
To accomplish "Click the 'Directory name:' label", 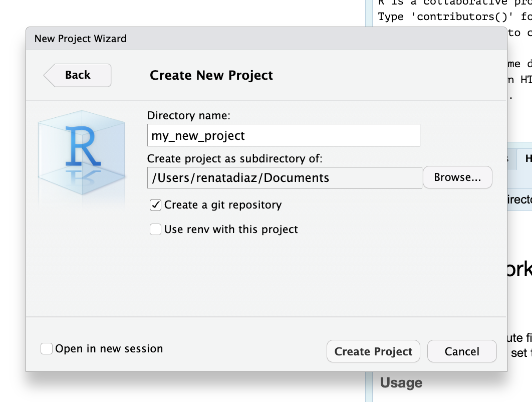I will (x=188, y=115).
